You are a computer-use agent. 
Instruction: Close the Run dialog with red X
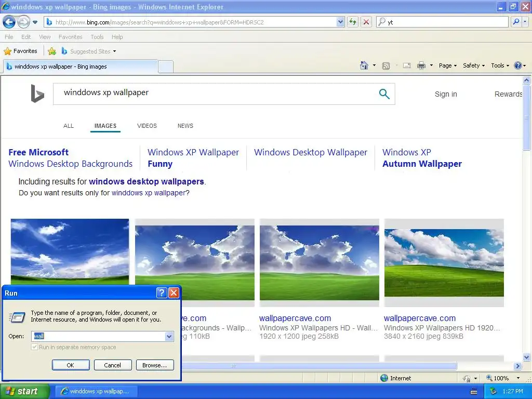point(174,293)
